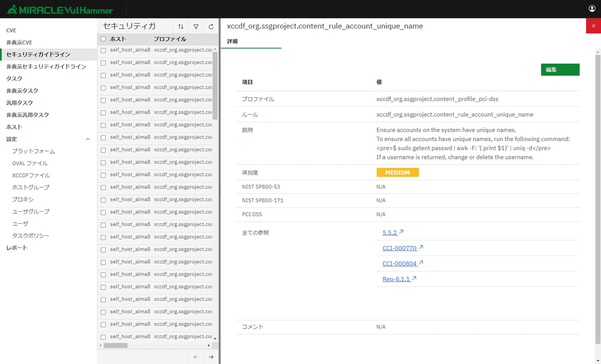Open the user account icon
601x364 pixels.
point(592,8)
